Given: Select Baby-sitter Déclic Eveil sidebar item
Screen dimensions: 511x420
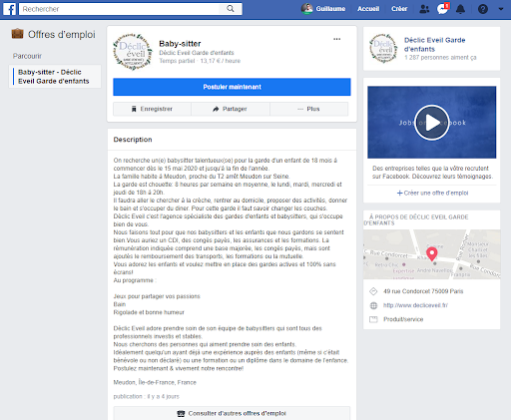Looking at the screenshot, I should tap(55, 77).
